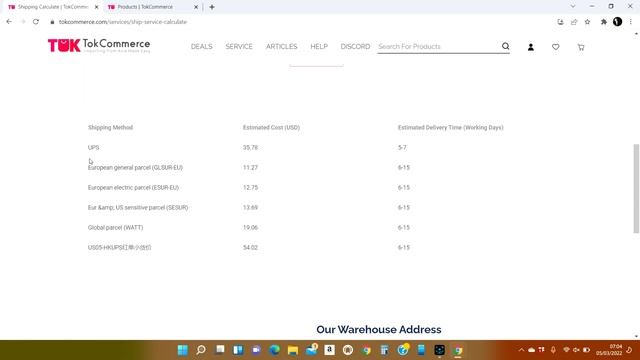Image resolution: width=640 pixels, height=360 pixels.
Task: Click the Shipping Method column header
Action: 110,127
